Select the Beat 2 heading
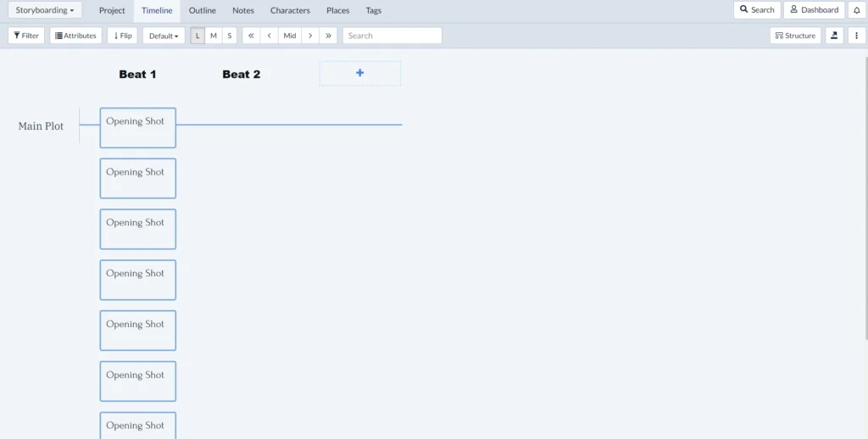 point(242,75)
